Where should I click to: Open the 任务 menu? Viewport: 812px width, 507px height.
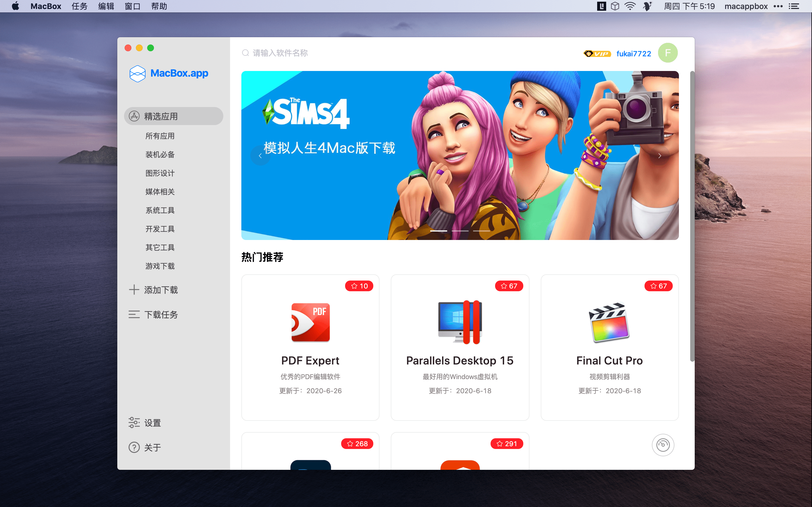point(79,6)
